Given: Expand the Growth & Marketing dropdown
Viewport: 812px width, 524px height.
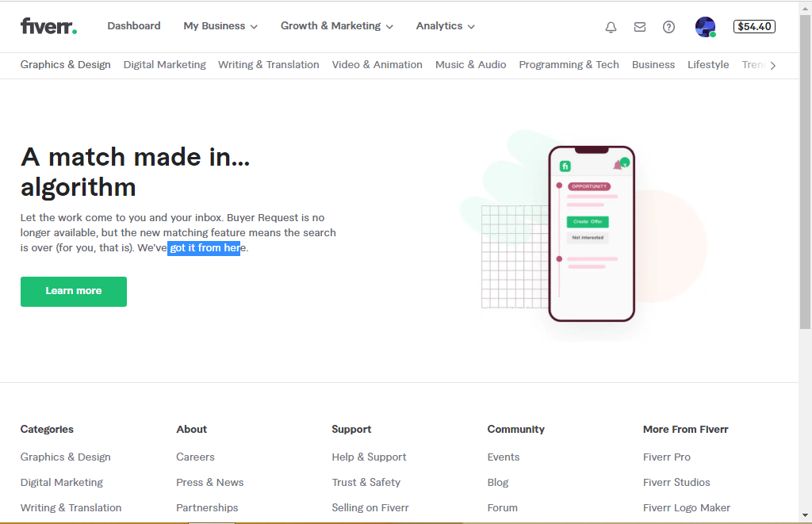Looking at the screenshot, I should click(337, 26).
